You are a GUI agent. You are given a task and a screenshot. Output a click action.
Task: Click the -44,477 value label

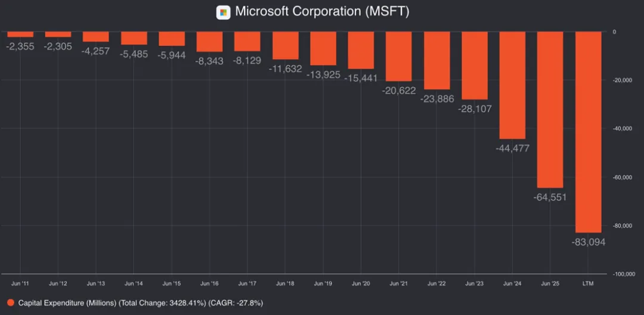pos(512,149)
